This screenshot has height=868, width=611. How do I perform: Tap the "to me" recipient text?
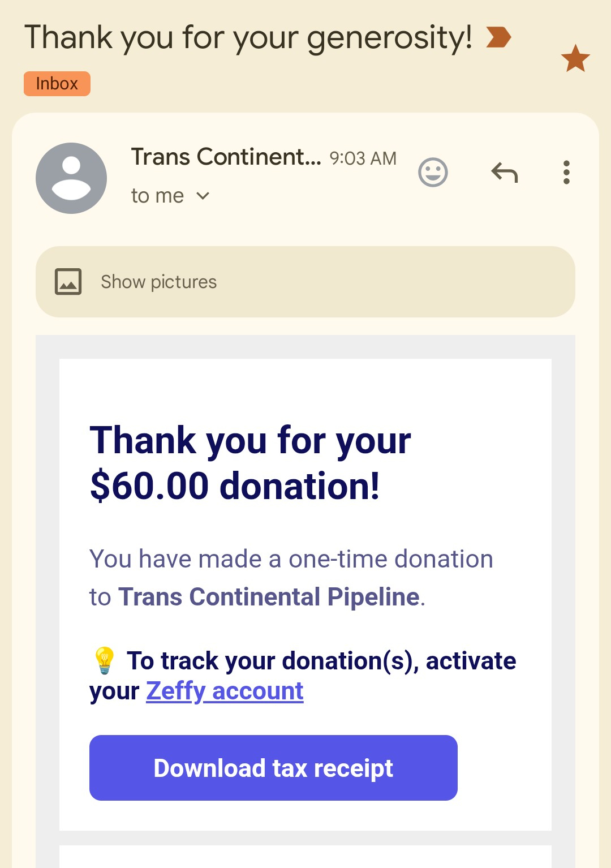coord(157,196)
